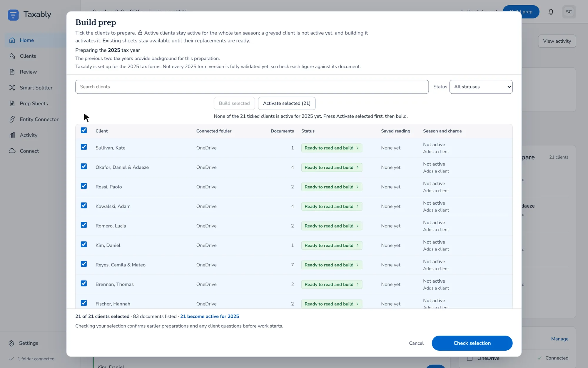Image resolution: width=588 pixels, height=368 pixels.
Task: Open Activity chart icon
Action: coord(12,135)
